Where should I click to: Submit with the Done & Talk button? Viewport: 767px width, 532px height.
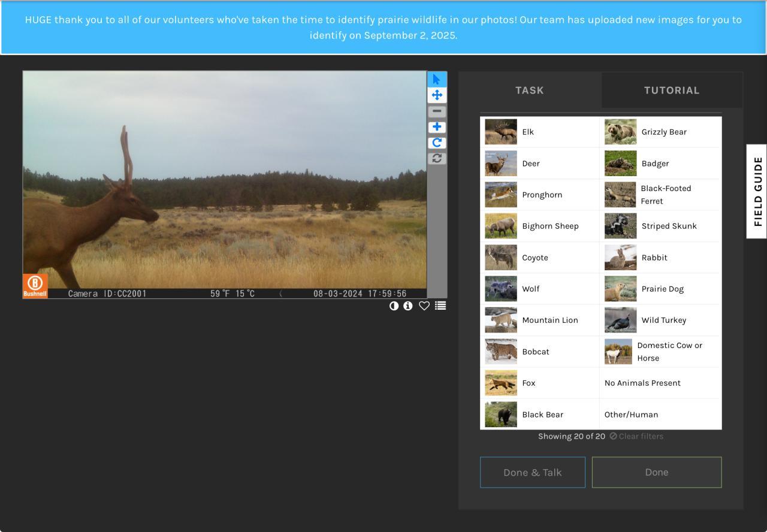(x=533, y=472)
